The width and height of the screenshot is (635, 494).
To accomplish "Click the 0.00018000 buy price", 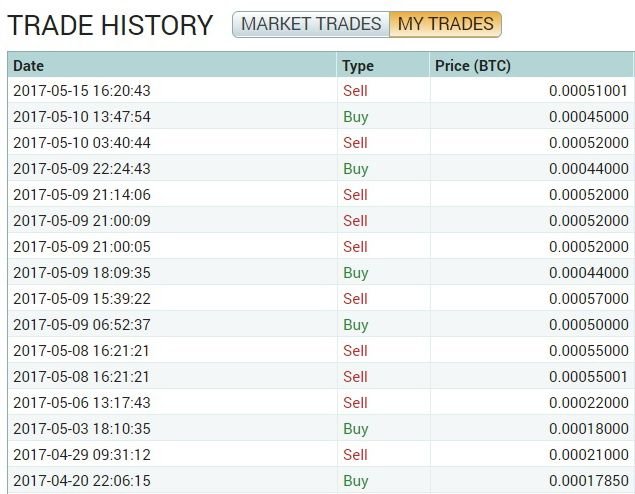I will pos(588,429).
